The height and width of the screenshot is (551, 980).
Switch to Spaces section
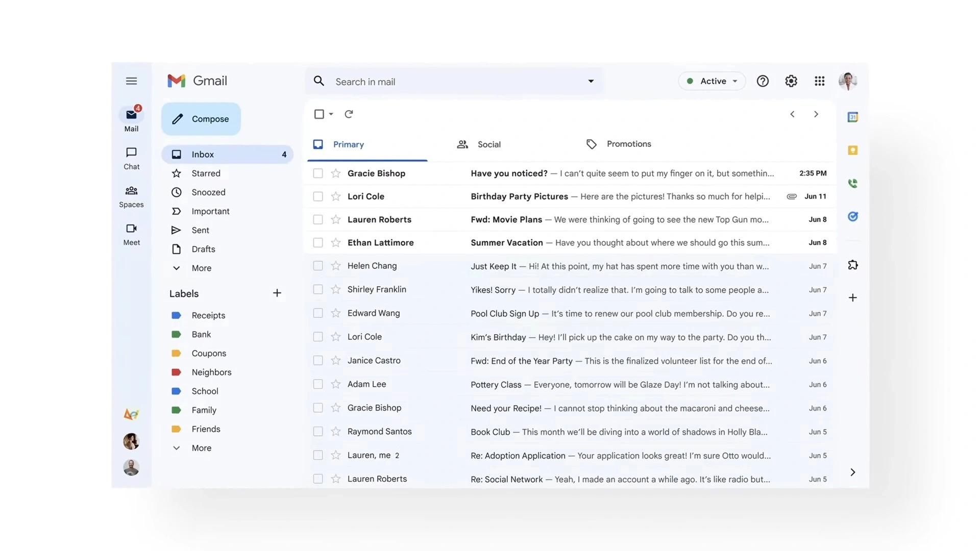pyautogui.click(x=131, y=194)
